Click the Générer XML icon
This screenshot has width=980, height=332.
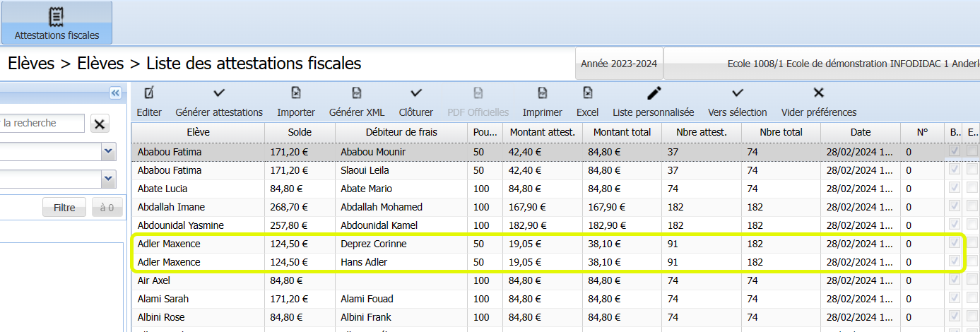click(x=357, y=93)
